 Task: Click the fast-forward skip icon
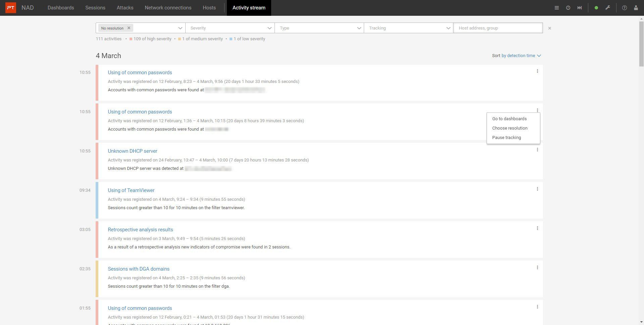[580, 8]
